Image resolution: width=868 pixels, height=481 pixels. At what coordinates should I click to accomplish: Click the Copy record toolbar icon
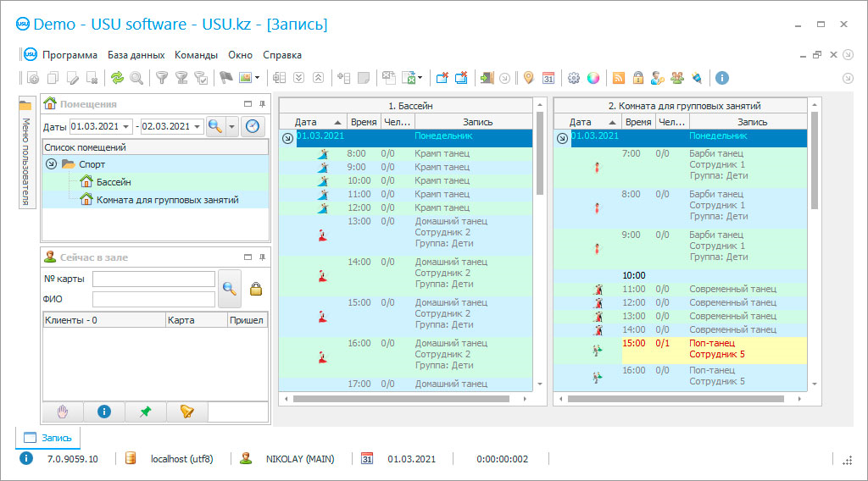tap(53, 79)
